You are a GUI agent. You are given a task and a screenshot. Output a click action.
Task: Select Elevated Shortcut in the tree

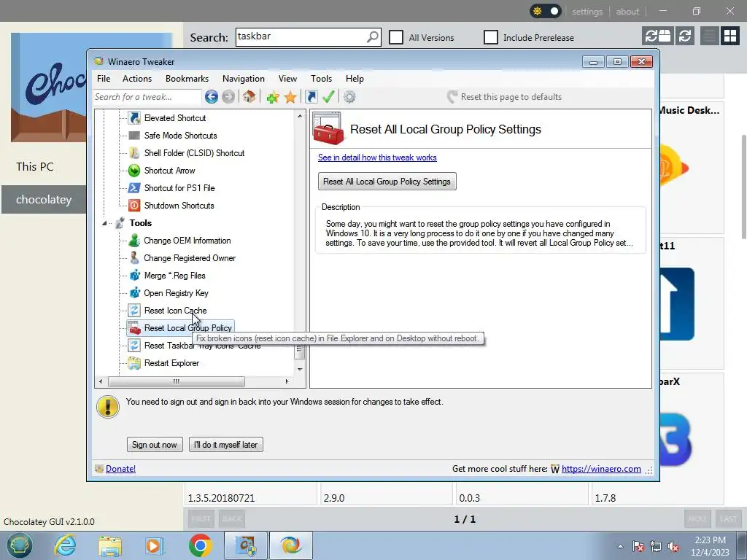pyautogui.click(x=175, y=118)
